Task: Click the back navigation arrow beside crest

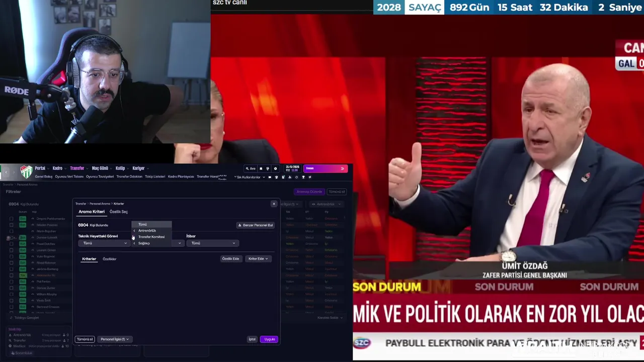Action: (6, 172)
